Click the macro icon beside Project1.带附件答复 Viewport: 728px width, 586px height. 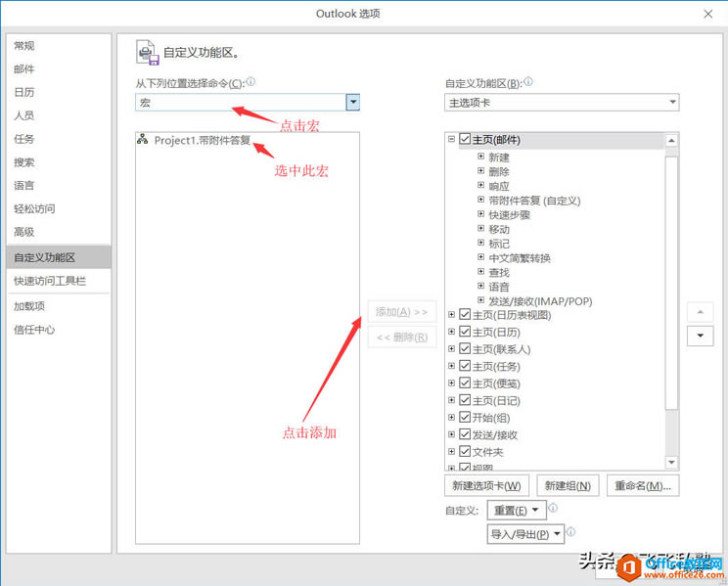pyautogui.click(x=143, y=139)
